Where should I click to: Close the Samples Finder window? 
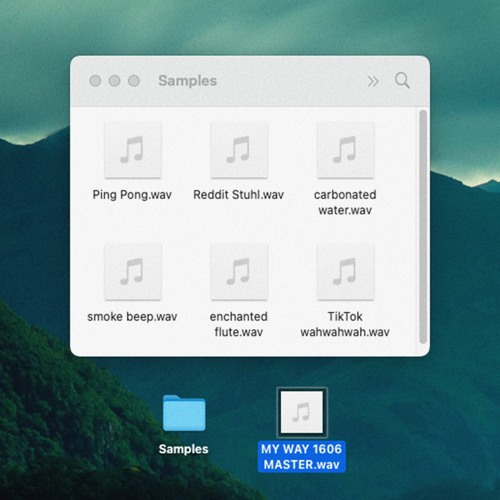point(95,81)
